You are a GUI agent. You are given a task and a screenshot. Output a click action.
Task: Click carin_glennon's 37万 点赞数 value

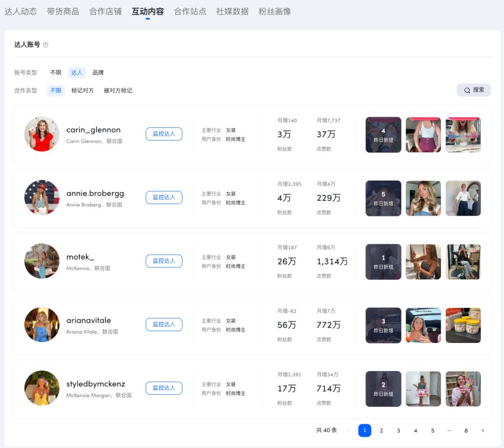click(326, 134)
